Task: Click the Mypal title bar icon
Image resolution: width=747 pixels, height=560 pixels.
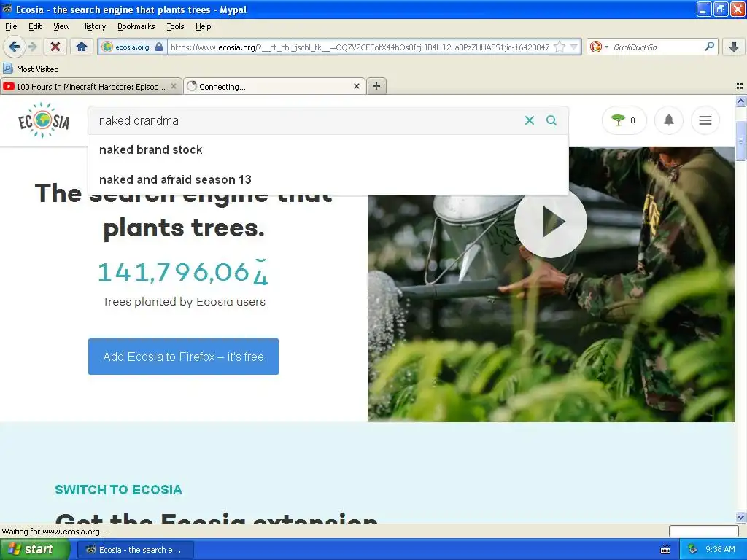Action: (7, 9)
